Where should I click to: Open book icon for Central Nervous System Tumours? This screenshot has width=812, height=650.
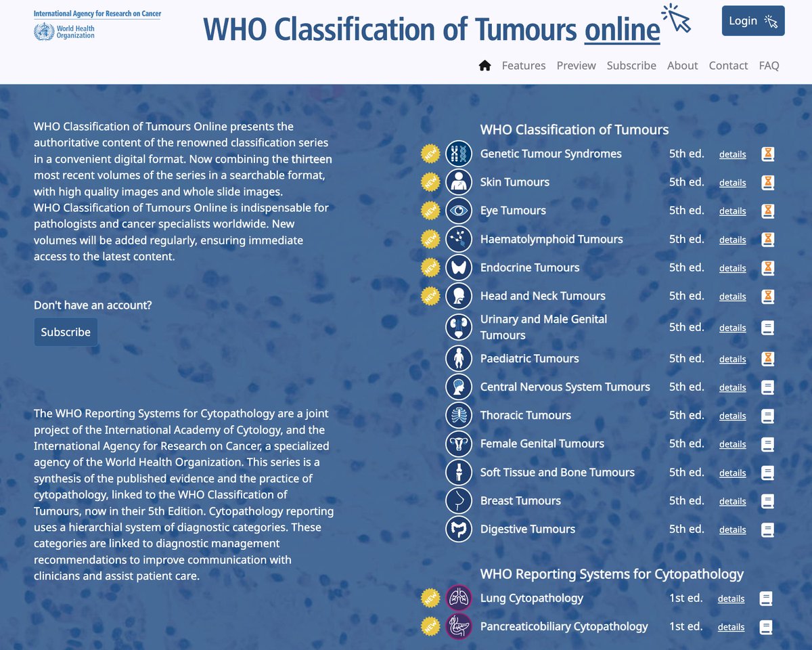point(767,387)
